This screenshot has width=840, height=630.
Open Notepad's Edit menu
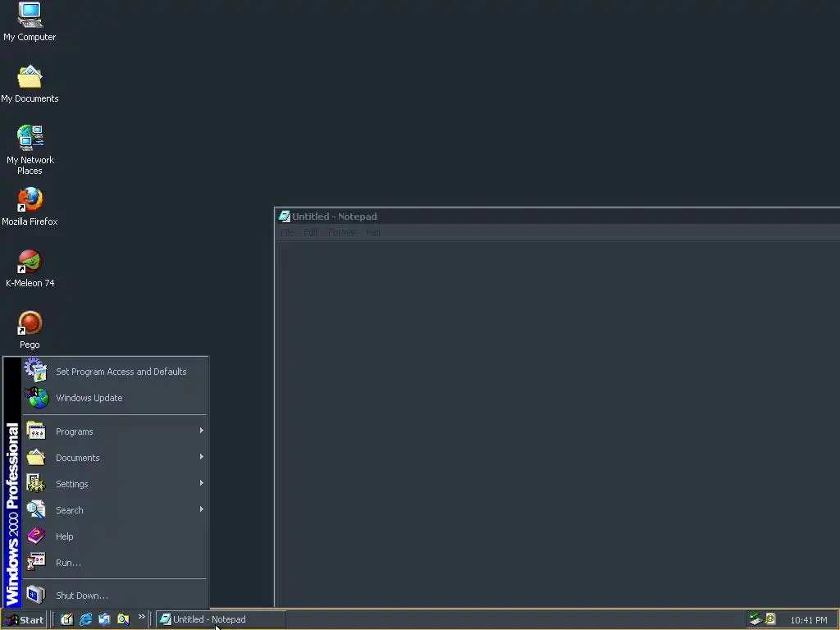tap(311, 232)
